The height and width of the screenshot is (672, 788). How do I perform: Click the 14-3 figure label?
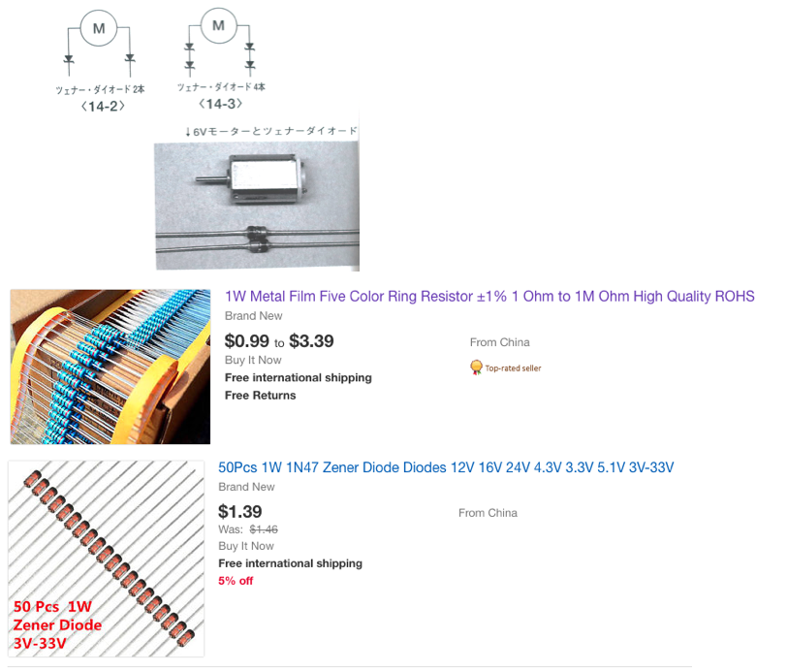pos(220,103)
